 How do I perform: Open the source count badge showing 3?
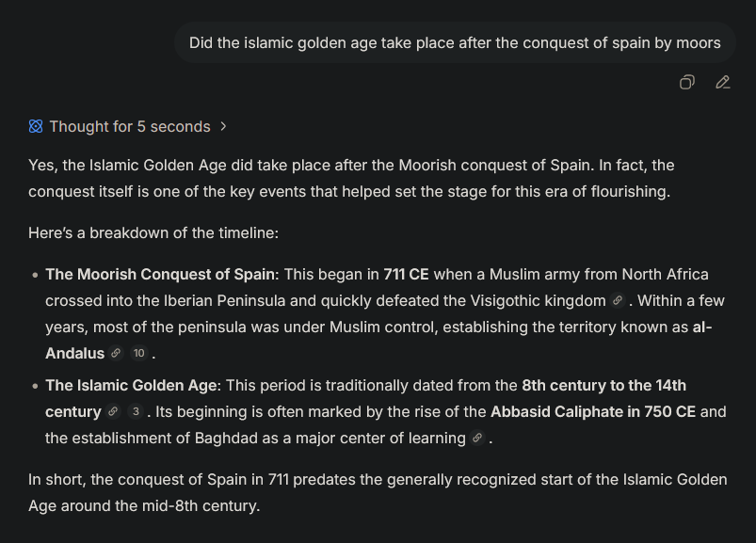point(136,412)
